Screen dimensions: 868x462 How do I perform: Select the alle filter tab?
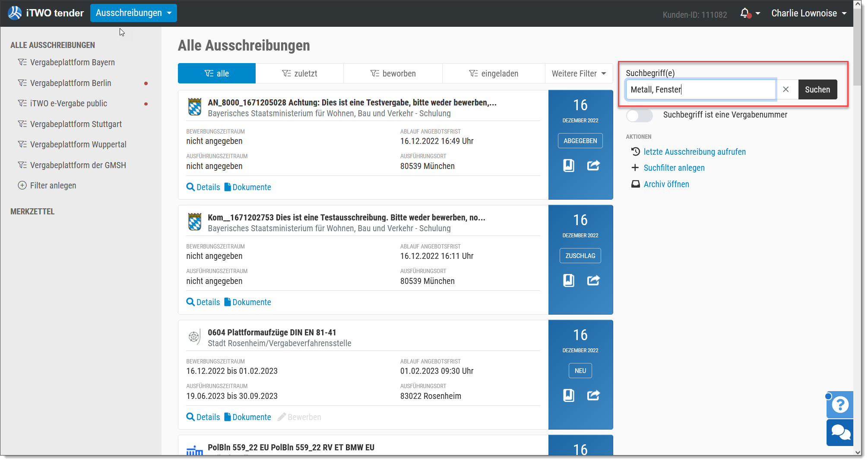click(217, 73)
